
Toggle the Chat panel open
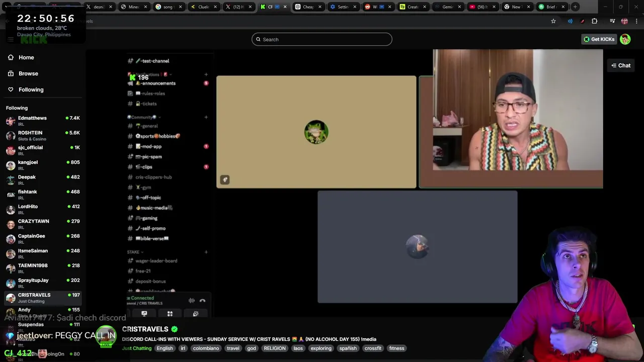click(x=621, y=65)
